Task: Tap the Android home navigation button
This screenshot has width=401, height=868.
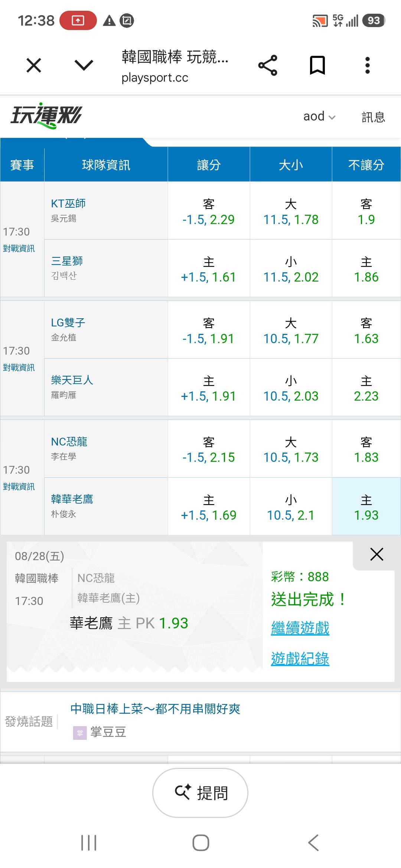Action: [x=200, y=842]
